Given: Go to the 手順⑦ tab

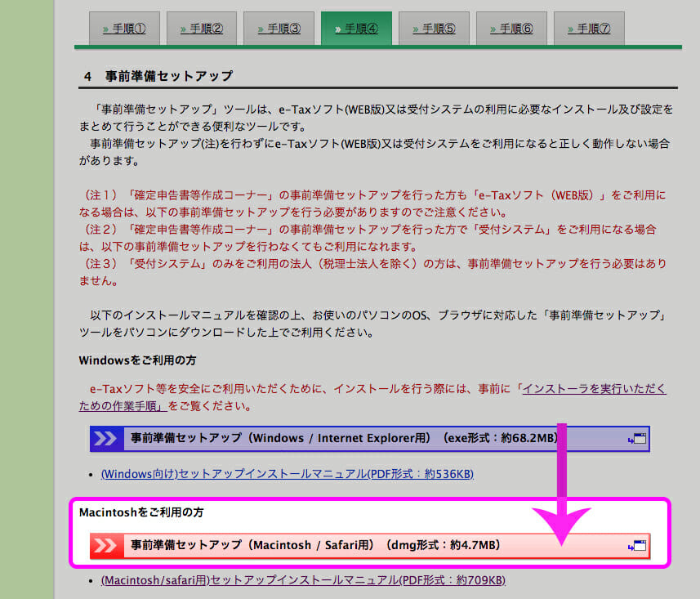Looking at the screenshot, I should [x=589, y=29].
